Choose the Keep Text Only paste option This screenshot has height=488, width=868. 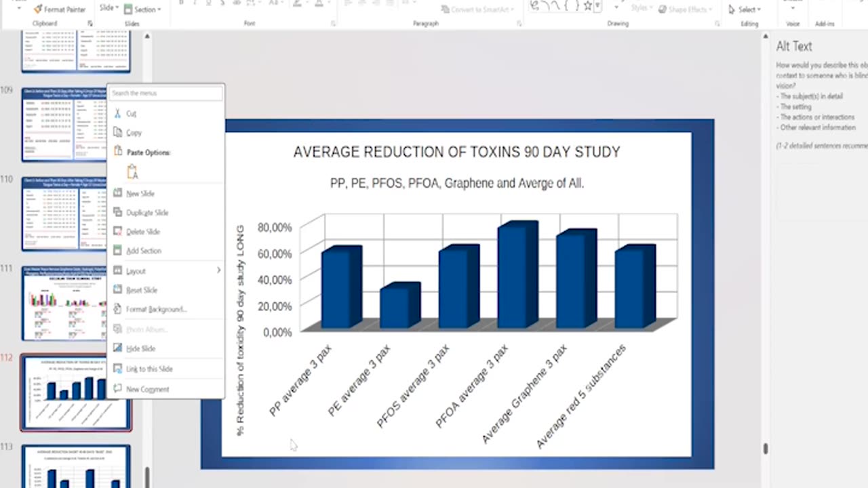pyautogui.click(x=132, y=172)
